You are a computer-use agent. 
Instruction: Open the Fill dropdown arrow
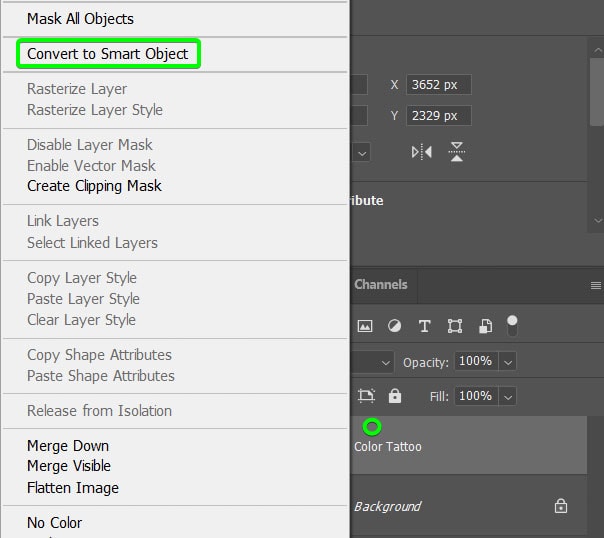508,397
